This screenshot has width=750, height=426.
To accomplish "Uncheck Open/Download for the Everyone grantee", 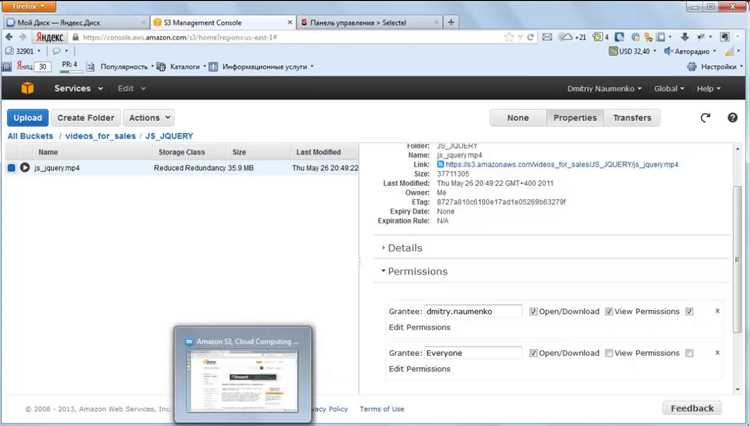I will 533,353.
